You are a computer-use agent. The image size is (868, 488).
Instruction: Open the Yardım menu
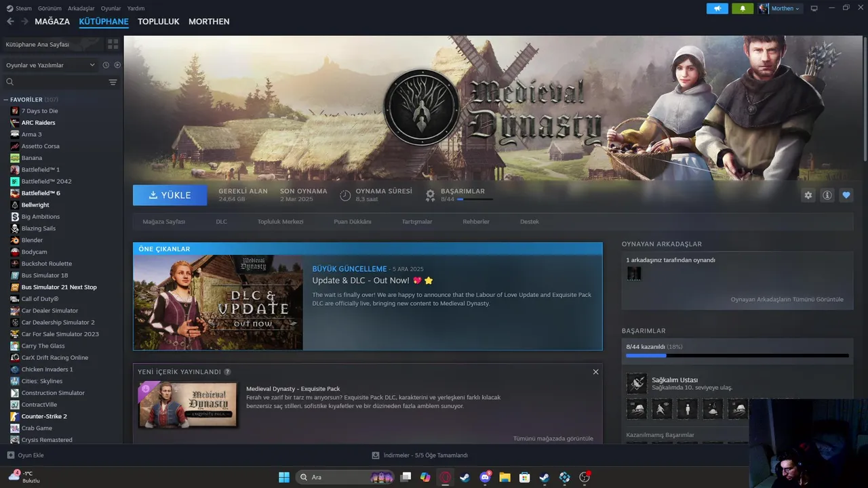136,8
